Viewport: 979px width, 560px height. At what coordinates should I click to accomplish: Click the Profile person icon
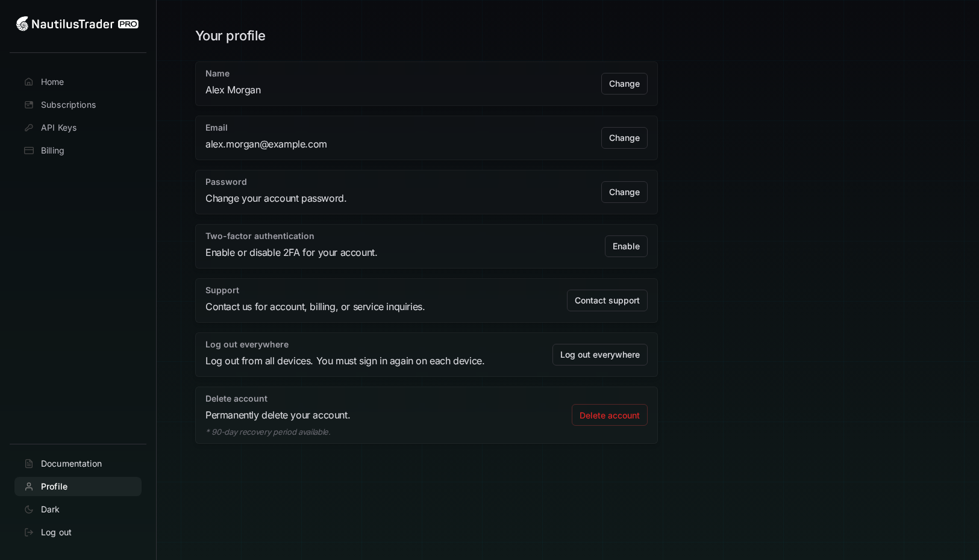pyautogui.click(x=29, y=487)
